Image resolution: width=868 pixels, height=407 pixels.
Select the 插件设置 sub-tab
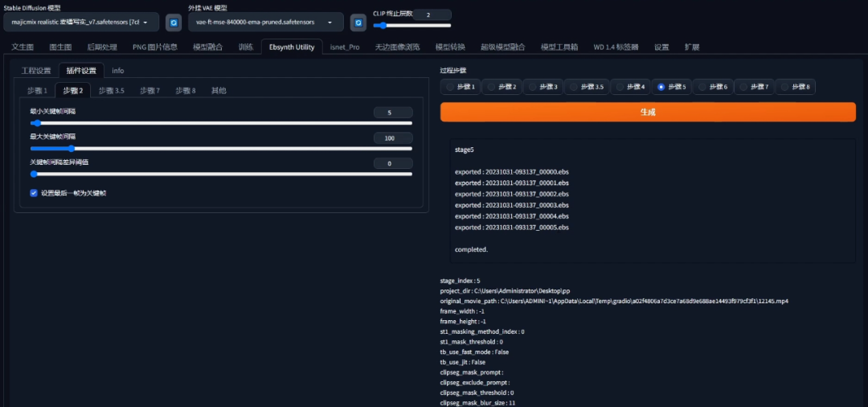(x=81, y=70)
